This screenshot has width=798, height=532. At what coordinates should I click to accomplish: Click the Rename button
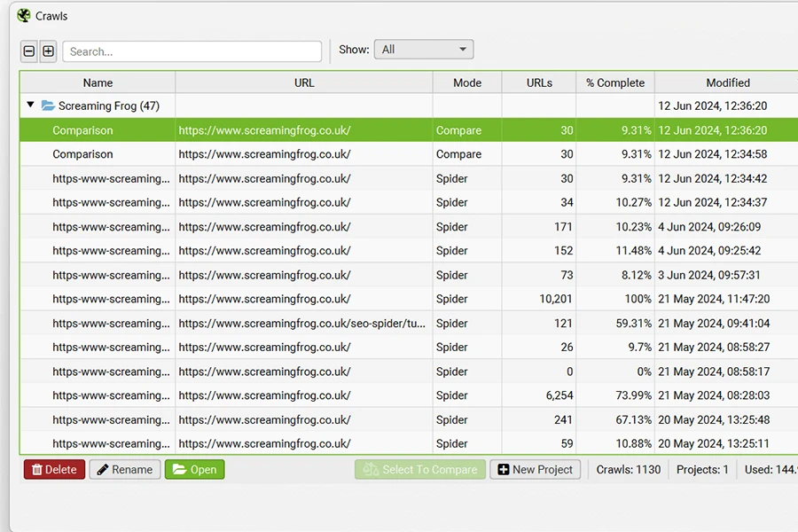(x=125, y=469)
